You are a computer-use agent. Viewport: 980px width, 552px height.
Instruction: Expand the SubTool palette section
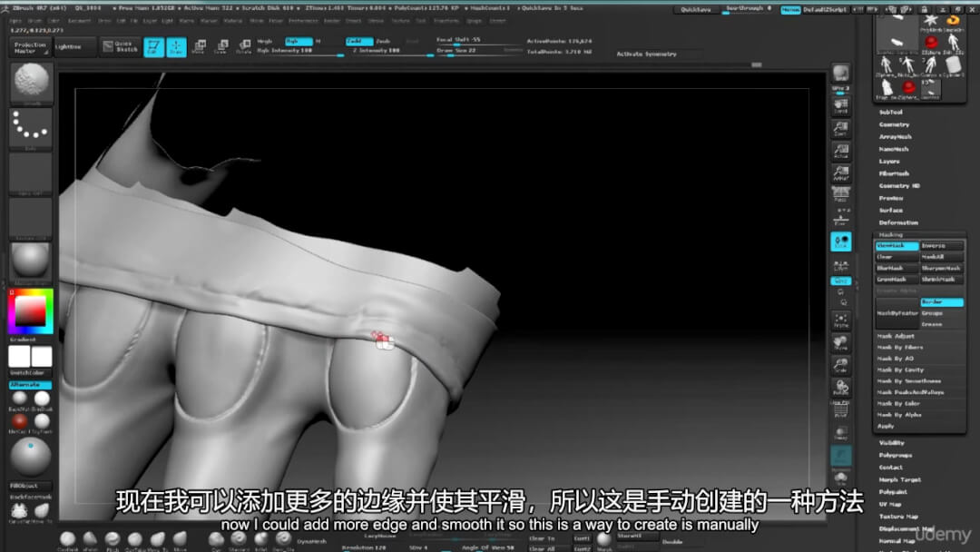[x=891, y=113]
